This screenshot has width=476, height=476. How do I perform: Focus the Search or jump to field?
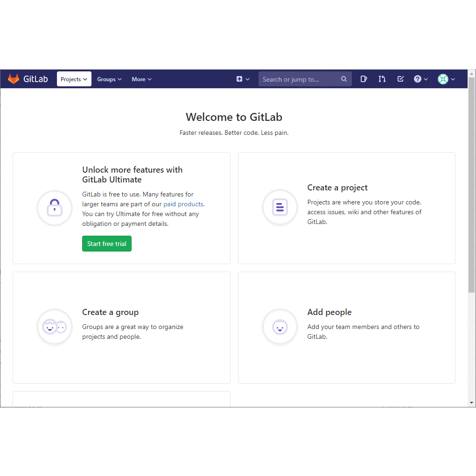[305, 79]
